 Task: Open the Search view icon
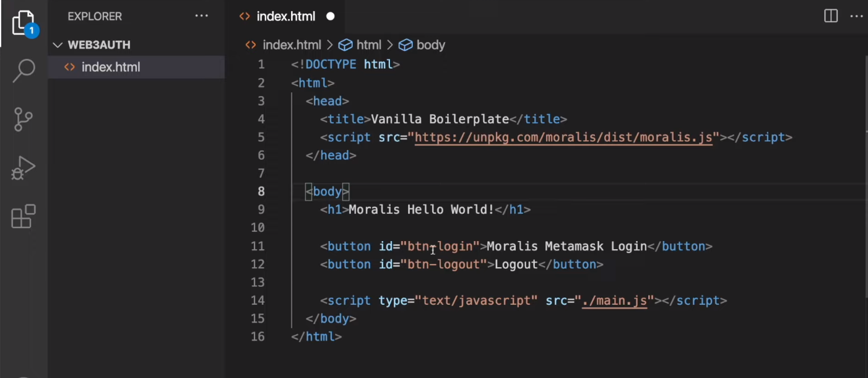24,69
